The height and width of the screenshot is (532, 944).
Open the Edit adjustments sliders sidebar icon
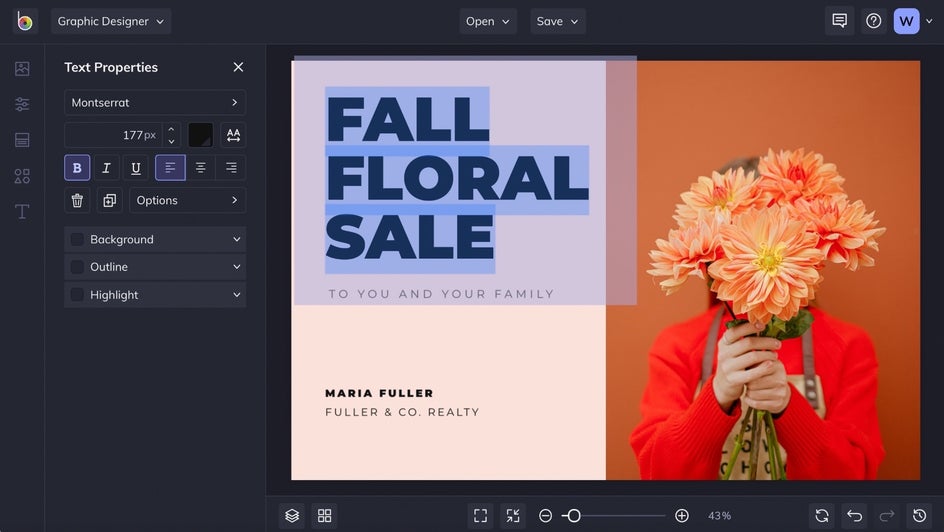[x=22, y=104]
